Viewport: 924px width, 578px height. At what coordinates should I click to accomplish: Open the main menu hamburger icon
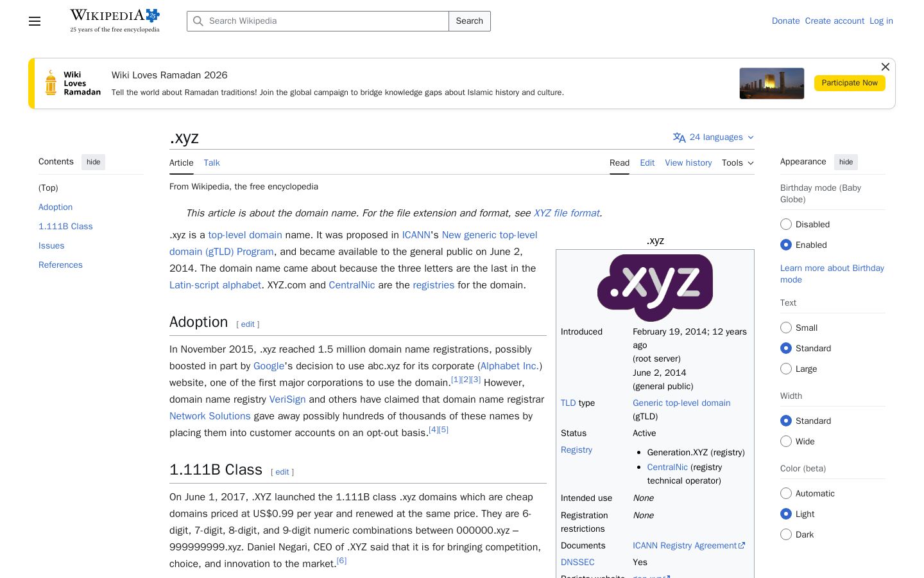[x=35, y=21]
